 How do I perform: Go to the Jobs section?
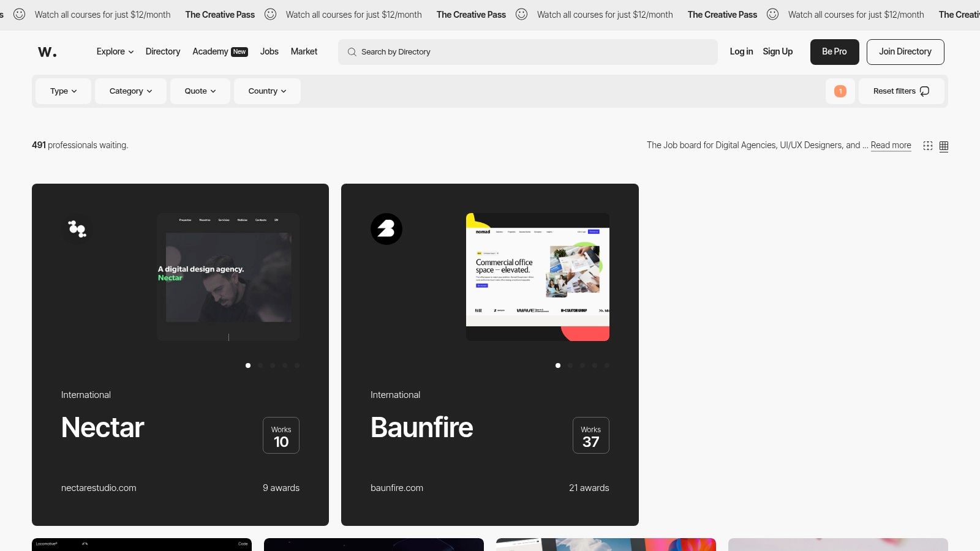[x=269, y=51]
